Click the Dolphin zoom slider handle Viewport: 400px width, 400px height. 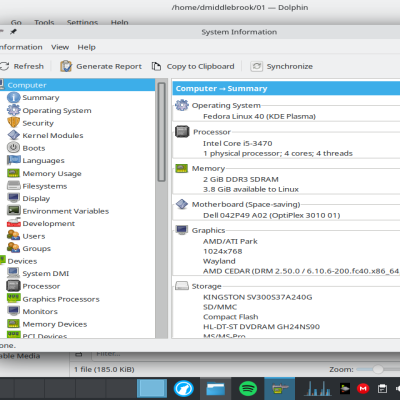[x=378, y=369]
